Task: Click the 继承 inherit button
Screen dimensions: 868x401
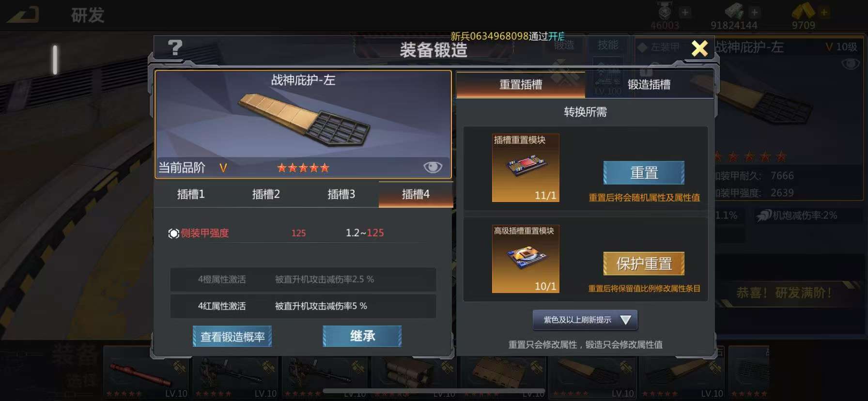Action: point(362,336)
